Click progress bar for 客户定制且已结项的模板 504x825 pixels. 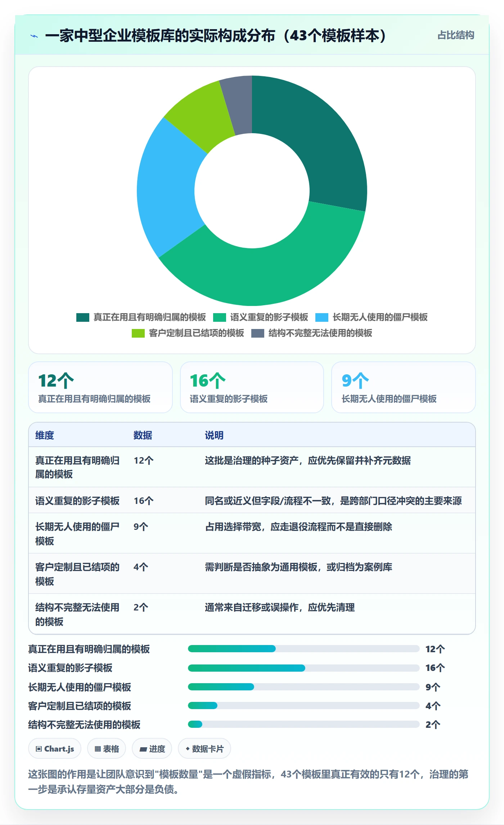click(303, 705)
